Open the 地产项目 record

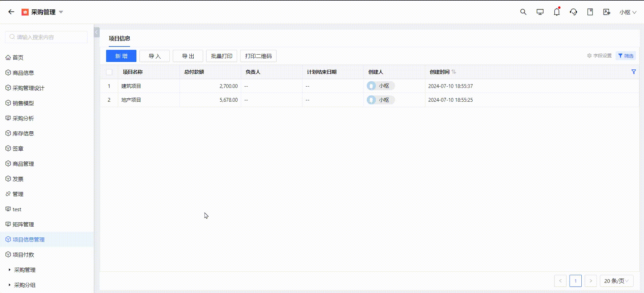[x=131, y=100]
